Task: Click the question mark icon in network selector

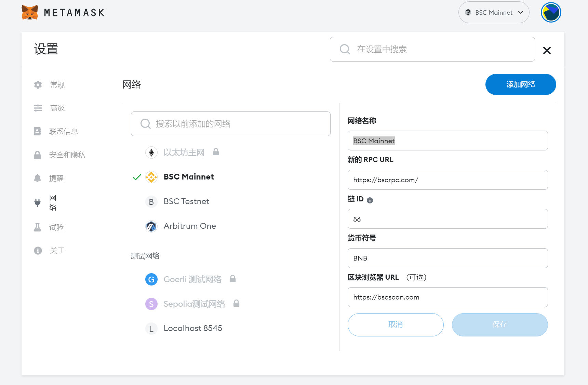Action: click(x=468, y=12)
